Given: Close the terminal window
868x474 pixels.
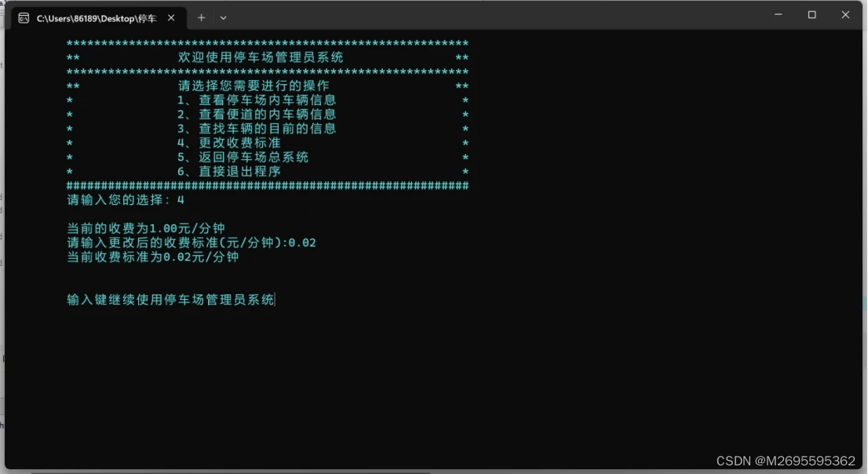Looking at the screenshot, I should (x=845, y=15).
